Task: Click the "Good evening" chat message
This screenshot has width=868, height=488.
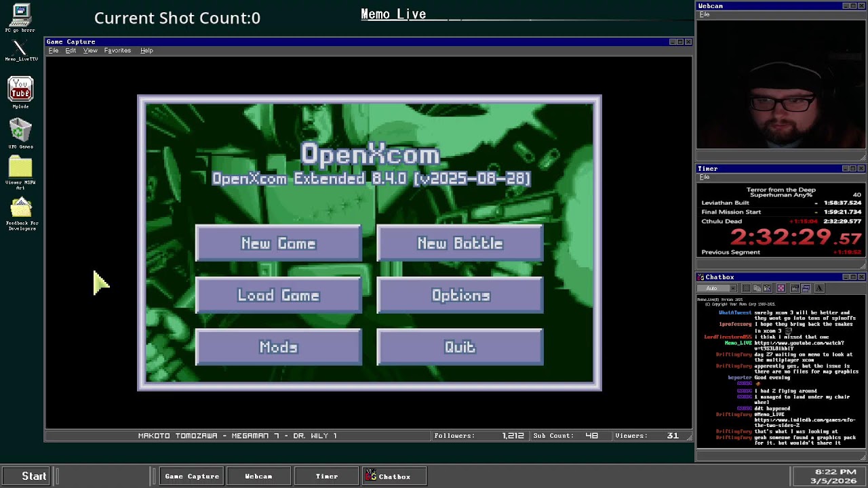Action: click(x=772, y=378)
